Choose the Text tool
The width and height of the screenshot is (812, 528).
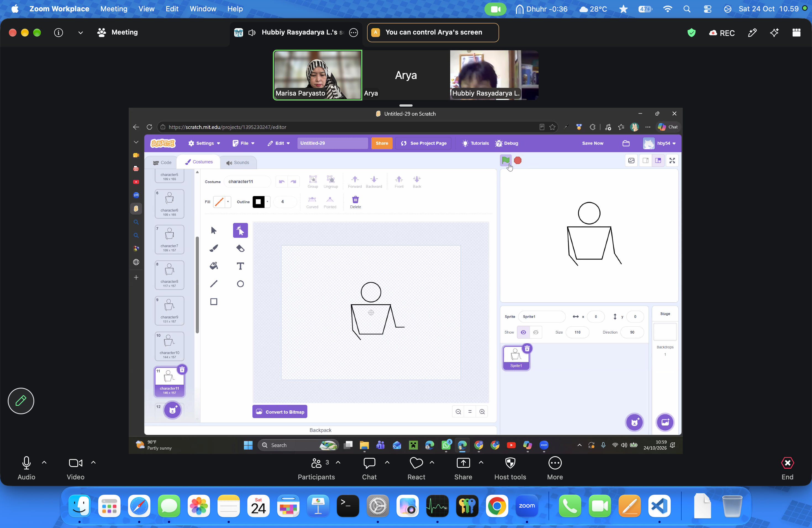pyautogui.click(x=240, y=266)
